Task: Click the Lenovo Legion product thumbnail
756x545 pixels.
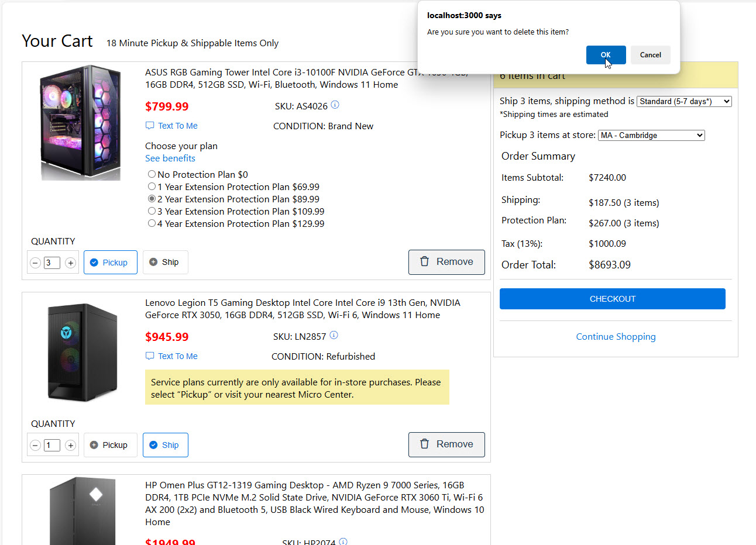Action: click(82, 351)
